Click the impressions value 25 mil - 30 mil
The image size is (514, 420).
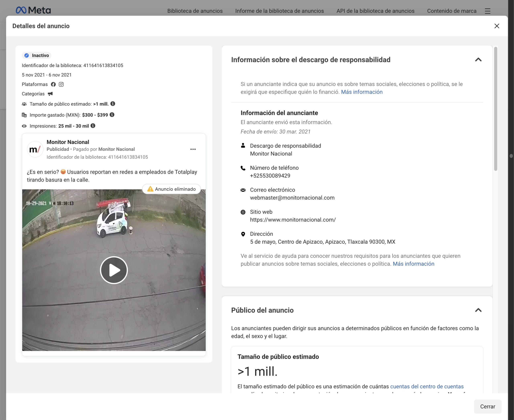(x=74, y=126)
